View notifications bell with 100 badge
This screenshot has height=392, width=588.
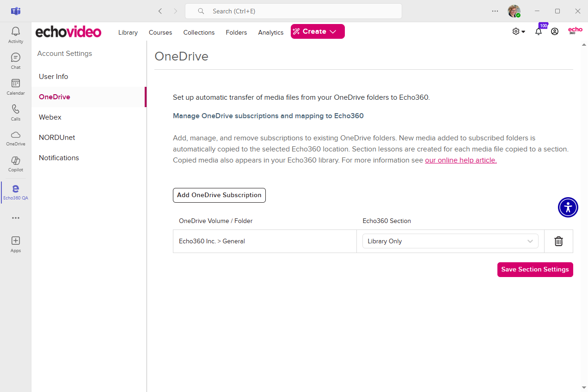click(539, 31)
